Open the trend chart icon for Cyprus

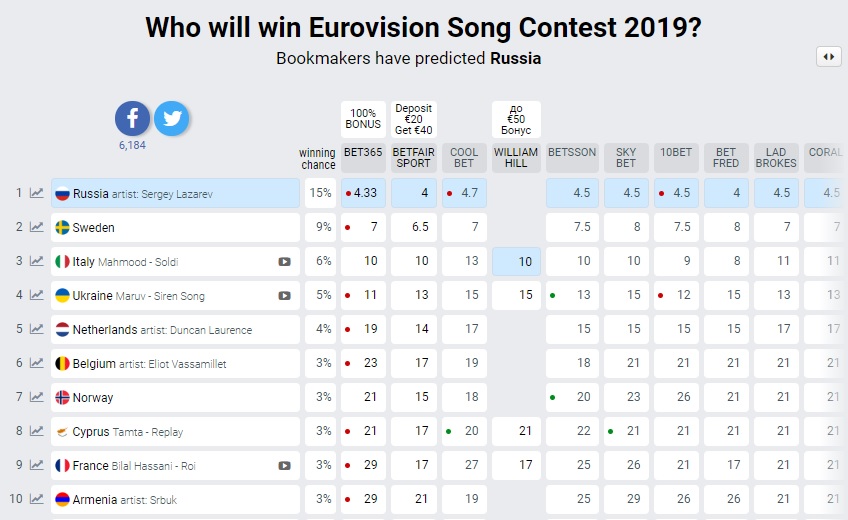(x=36, y=431)
